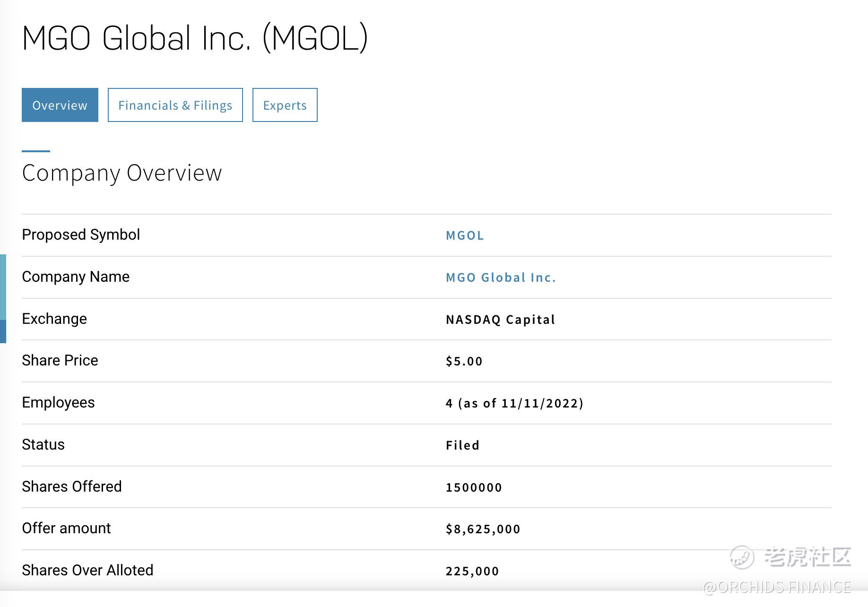The width and height of the screenshot is (868, 607).
Task: Open the MGO Global Inc. company link
Action: 501,277
